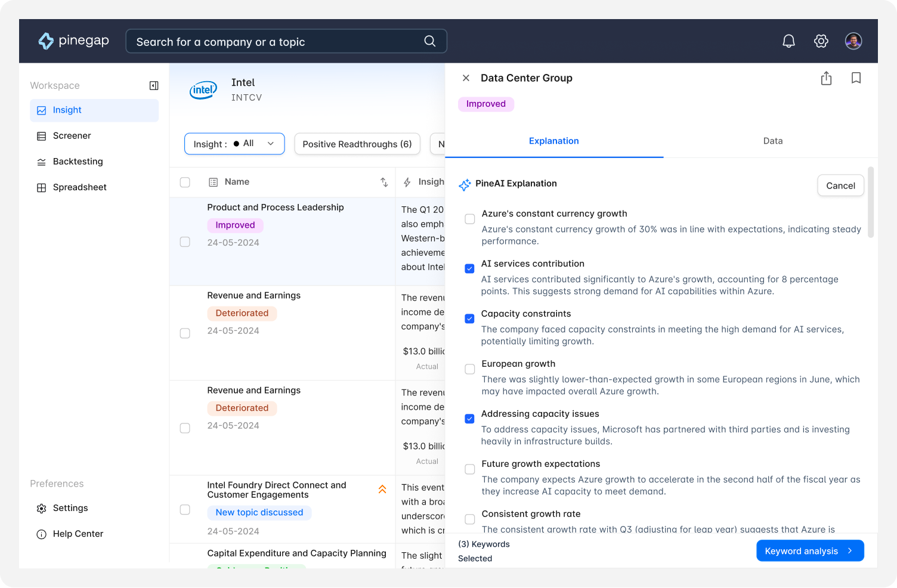Click 'Capital Expenditure and Capacity Planning' title
The height and width of the screenshot is (588, 897).
297,553
